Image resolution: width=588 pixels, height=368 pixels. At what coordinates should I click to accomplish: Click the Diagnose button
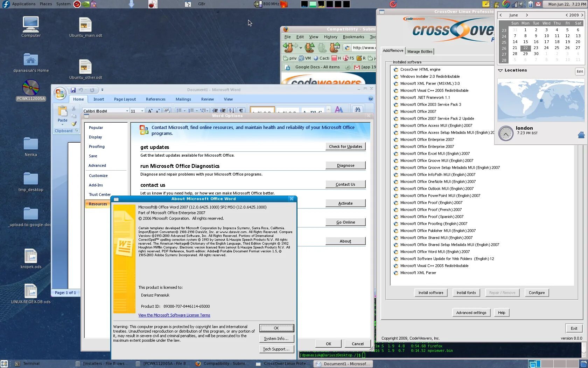(x=345, y=165)
